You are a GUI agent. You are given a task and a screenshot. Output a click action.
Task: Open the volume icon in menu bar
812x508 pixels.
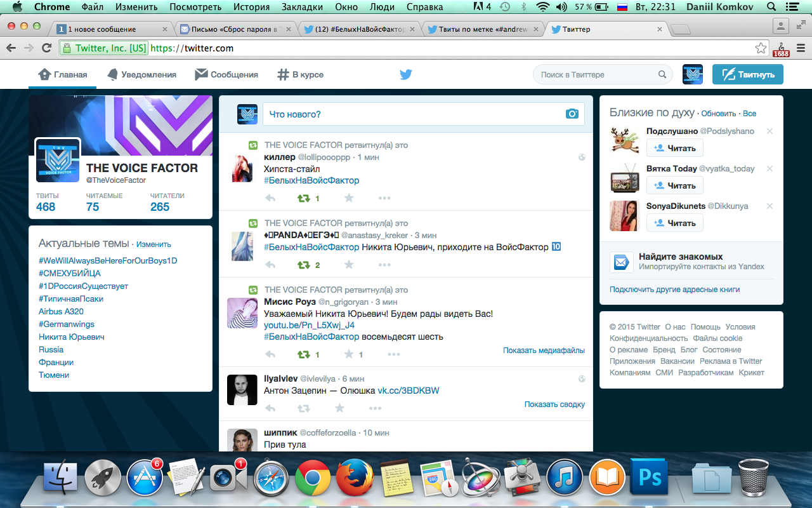(561, 7)
